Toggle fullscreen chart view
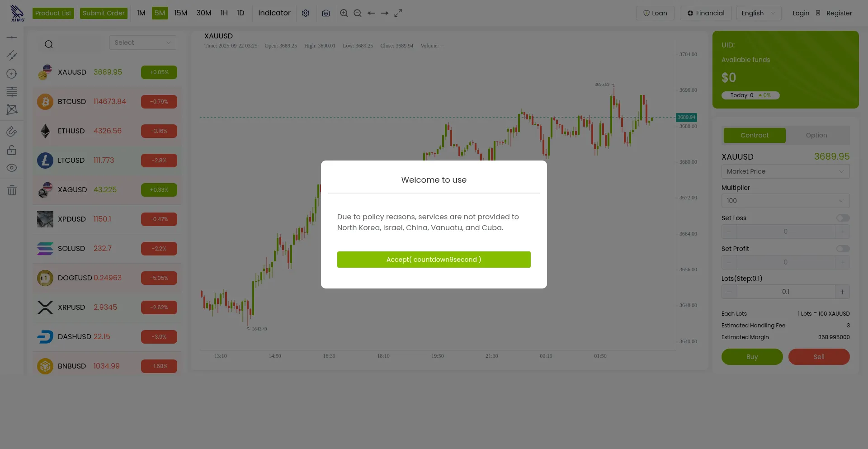Screen dimensions: 868x449 tap(398, 13)
